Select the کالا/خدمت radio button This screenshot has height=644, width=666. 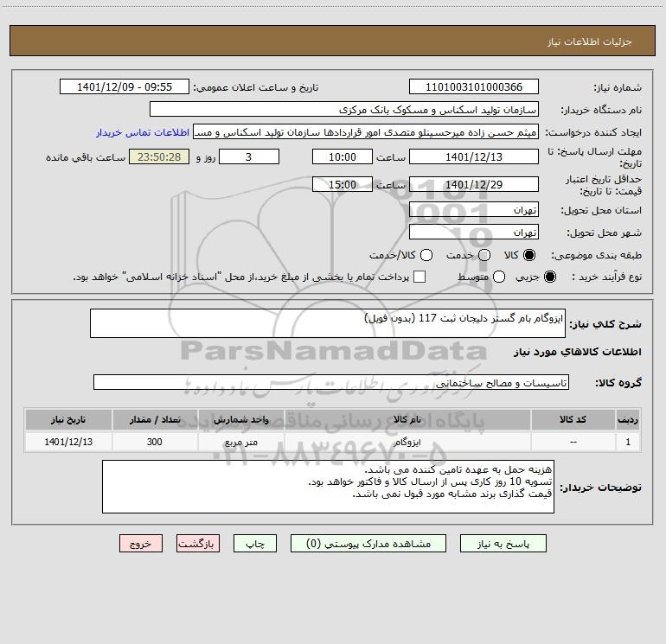pyautogui.click(x=426, y=255)
